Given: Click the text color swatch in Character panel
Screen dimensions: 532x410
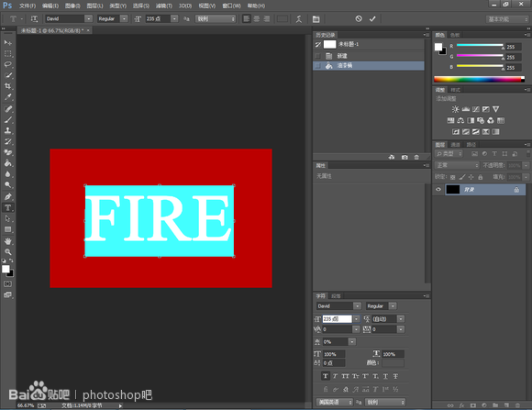Looking at the screenshot, I should 393,363.
